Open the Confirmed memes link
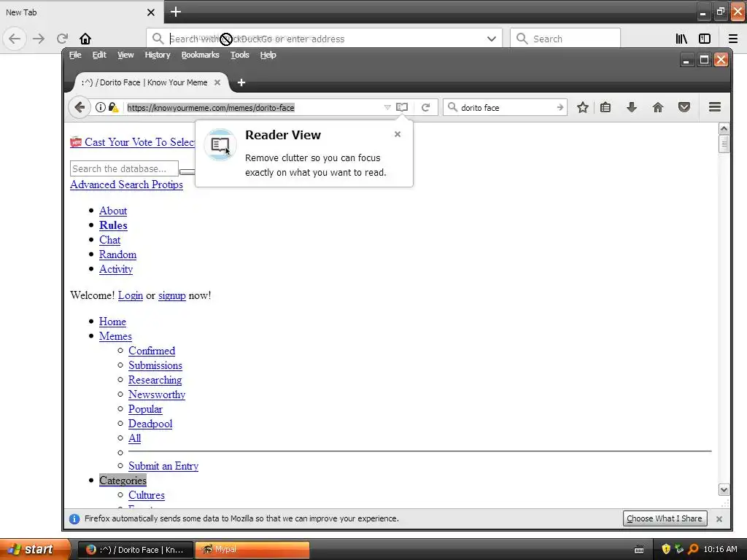 (152, 351)
